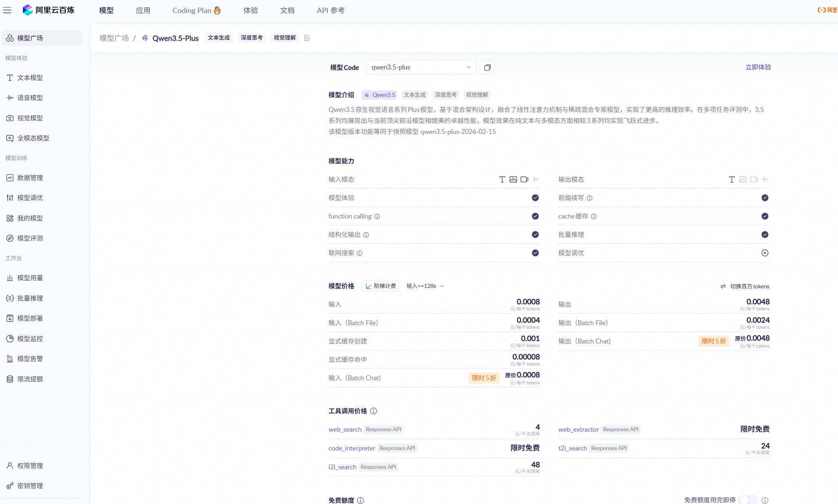838x504 pixels.
Task: Click info icon next to 联网搜索
Action: 360,253
